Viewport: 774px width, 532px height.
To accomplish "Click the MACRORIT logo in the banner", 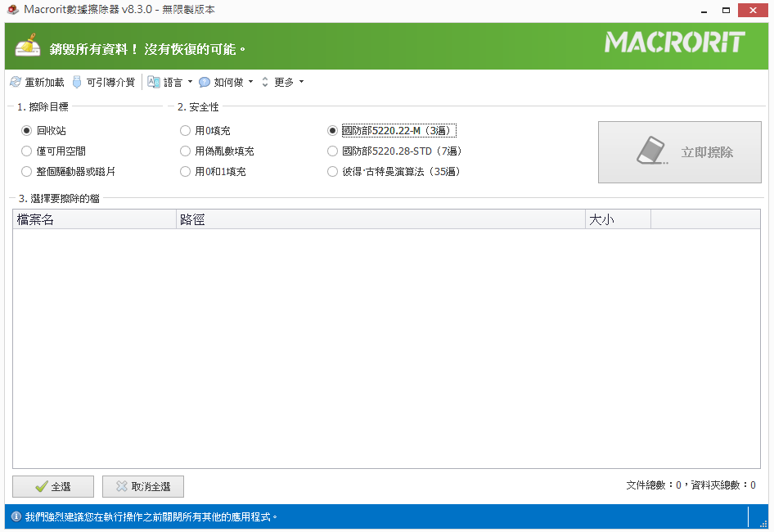I will coord(675,42).
